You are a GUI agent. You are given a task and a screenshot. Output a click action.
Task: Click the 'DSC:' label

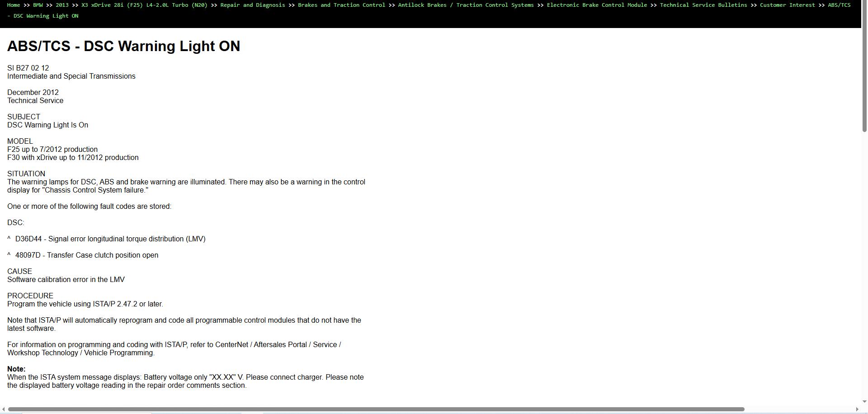pyautogui.click(x=16, y=223)
